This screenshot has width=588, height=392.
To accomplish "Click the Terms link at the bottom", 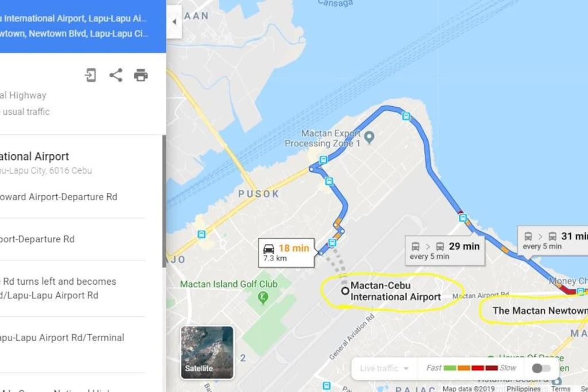I will tap(560, 389).
